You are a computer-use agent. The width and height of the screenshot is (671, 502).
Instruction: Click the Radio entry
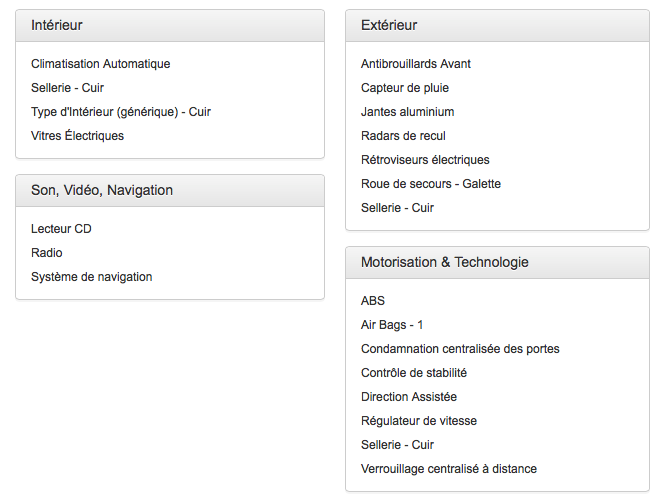coord(47,253)
